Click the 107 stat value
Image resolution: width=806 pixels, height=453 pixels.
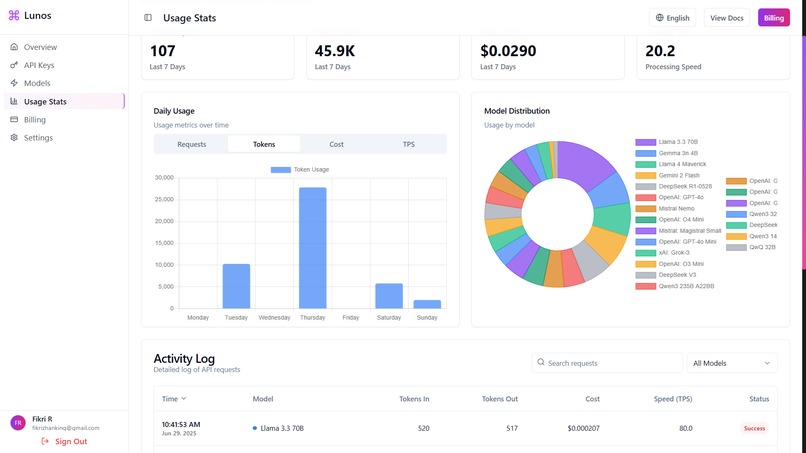162,51
